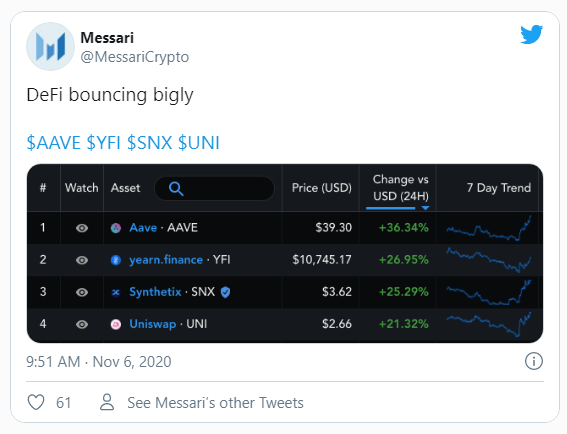This screenshot has width=567, height=434.
Task: Open the Messari profile avatar
Action: tap(50, 46)
